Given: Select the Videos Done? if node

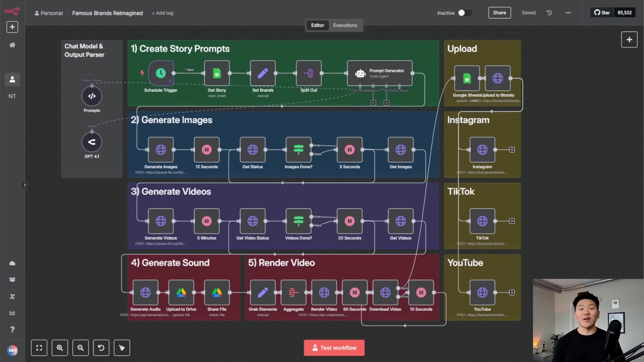Looking at the screenshot, I should [x=299, y=221].
